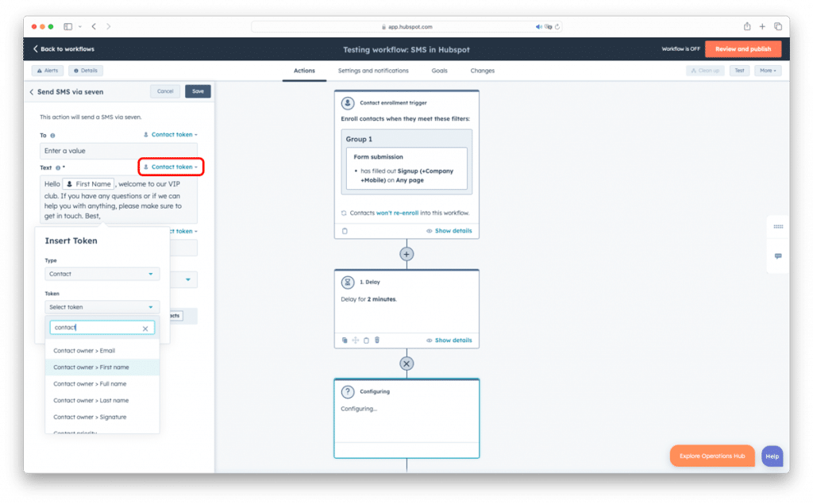813x504 pixels.
Task: Open the Select token dropdown
Action: coord(102,306)
